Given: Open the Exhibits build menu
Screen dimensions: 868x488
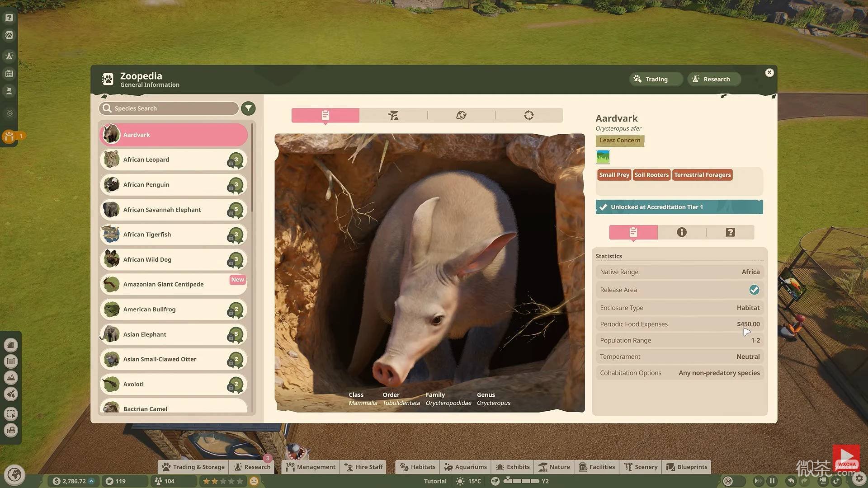Looking at the screenshot, I should click(512, 467).
